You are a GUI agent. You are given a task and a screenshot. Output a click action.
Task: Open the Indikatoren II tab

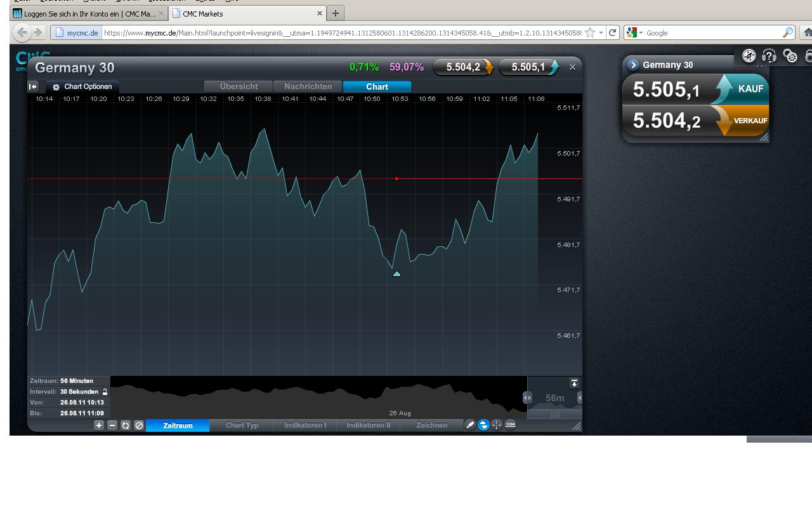click(x=368, y=425)
